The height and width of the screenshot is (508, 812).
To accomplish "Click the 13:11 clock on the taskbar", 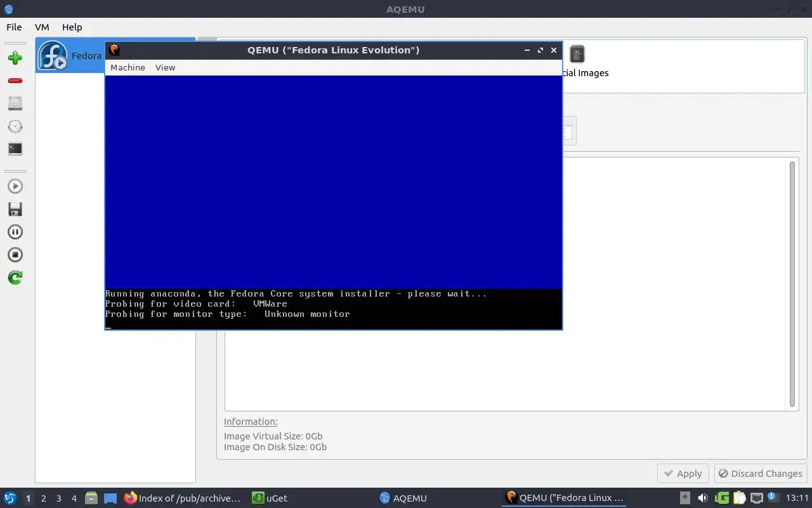I will pyautogui.click(x=797, y=498).
